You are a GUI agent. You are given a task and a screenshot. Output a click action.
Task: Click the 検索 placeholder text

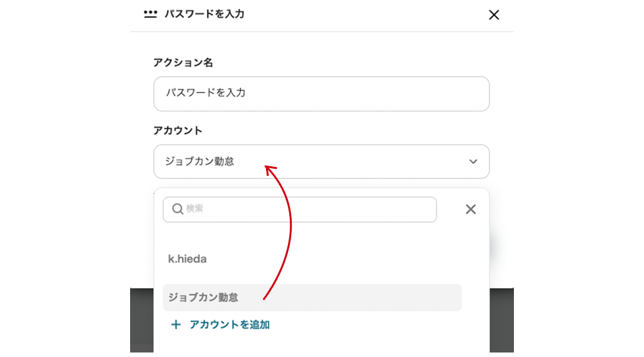[194, 209]
